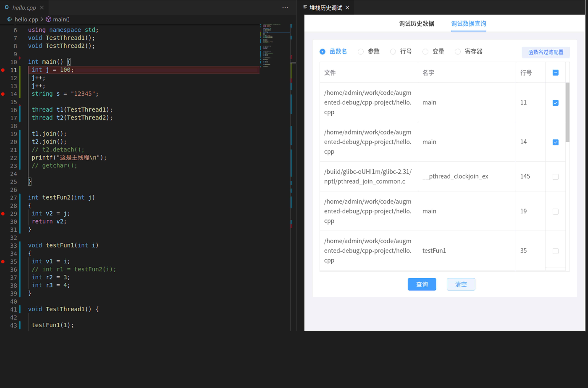Click the hello.cpp file icon in breadcrumb
The width and height of the screenshot is (588, 388).
10,19
